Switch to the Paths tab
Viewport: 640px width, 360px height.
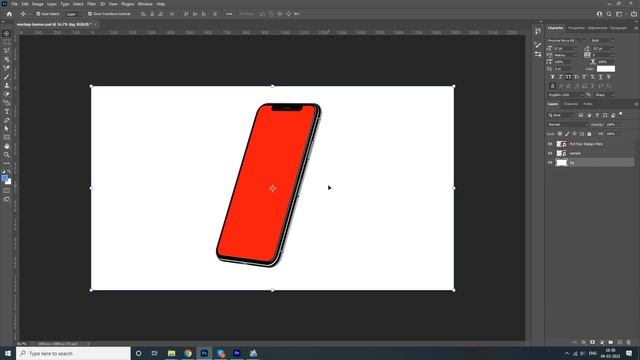587,104
